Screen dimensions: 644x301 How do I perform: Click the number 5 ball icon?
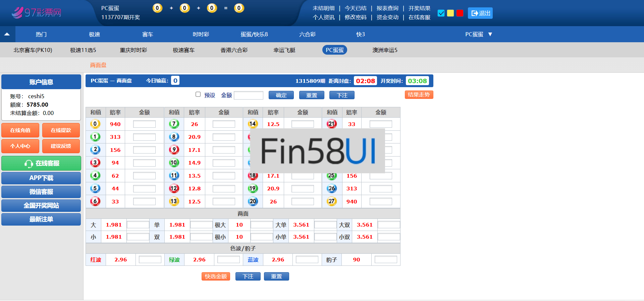pos(95,188)
